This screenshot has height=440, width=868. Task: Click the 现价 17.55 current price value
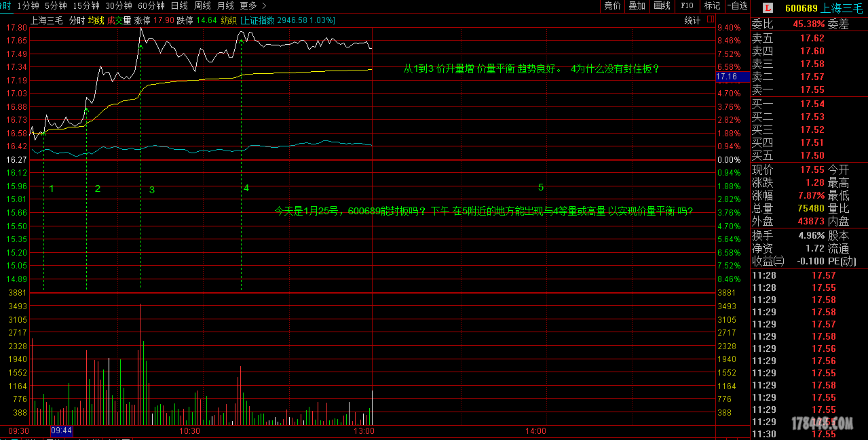[x=812, y=170]
